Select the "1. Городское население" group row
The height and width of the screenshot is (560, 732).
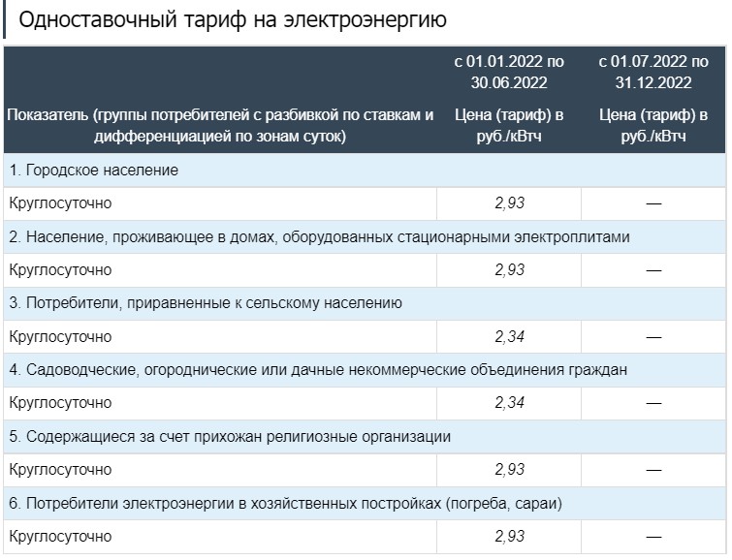point(94,171)
